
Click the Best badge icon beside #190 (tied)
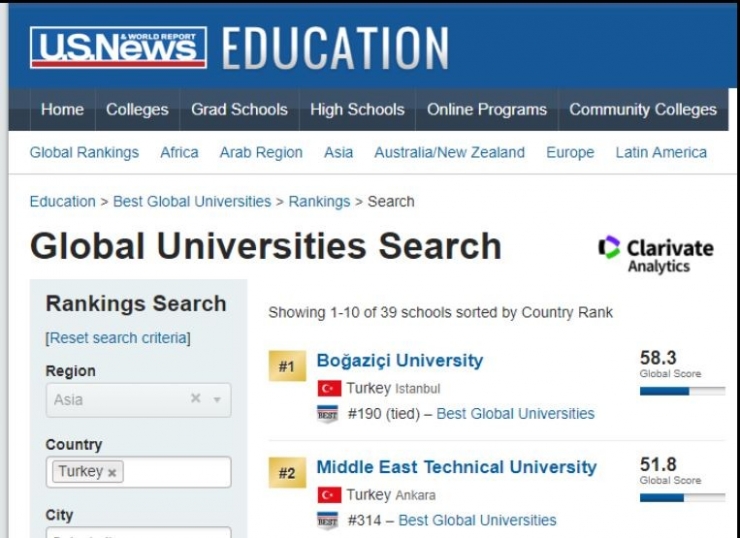tap(328, 414)
